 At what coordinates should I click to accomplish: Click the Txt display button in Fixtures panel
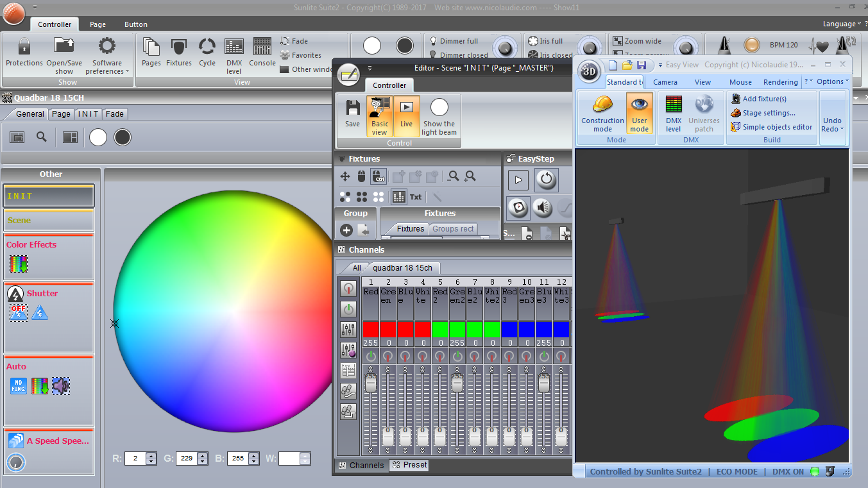click(416, 197)
